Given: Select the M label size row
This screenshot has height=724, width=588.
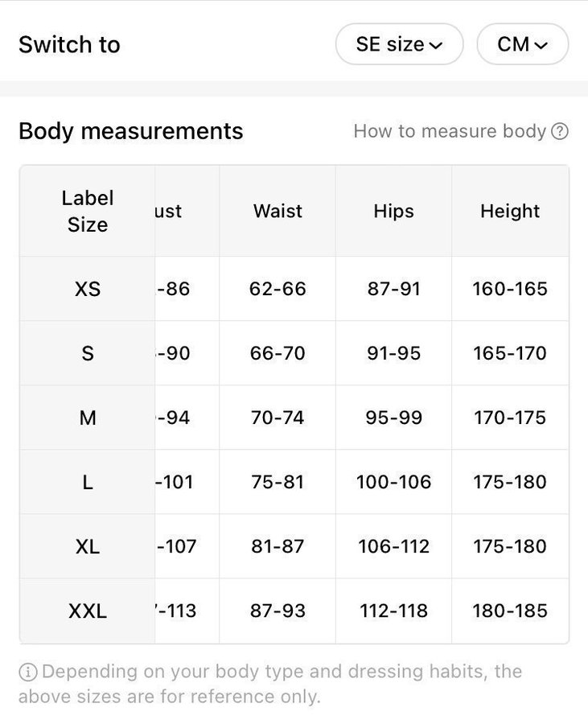Looking at the screenshot, I should 88,418.
